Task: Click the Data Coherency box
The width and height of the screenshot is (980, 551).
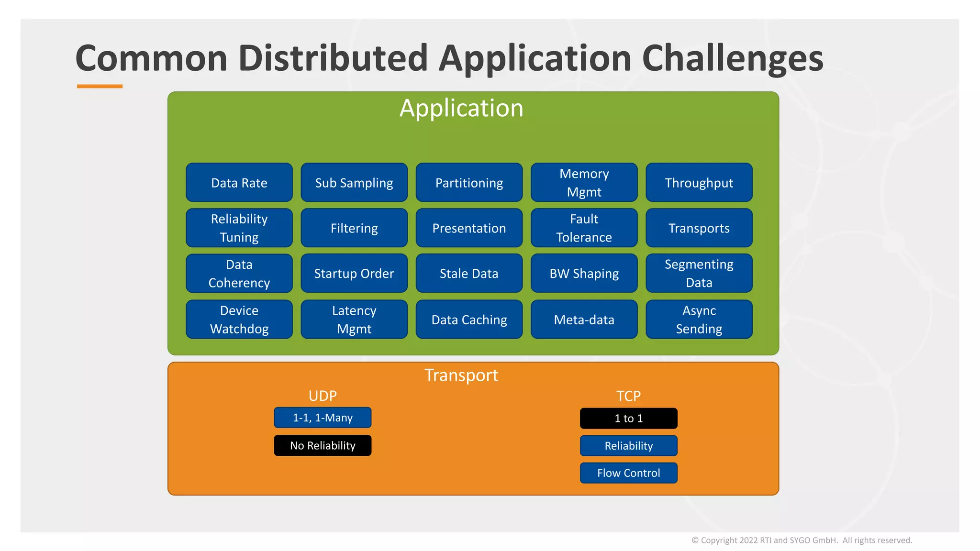Action: [x=239, y=273]
